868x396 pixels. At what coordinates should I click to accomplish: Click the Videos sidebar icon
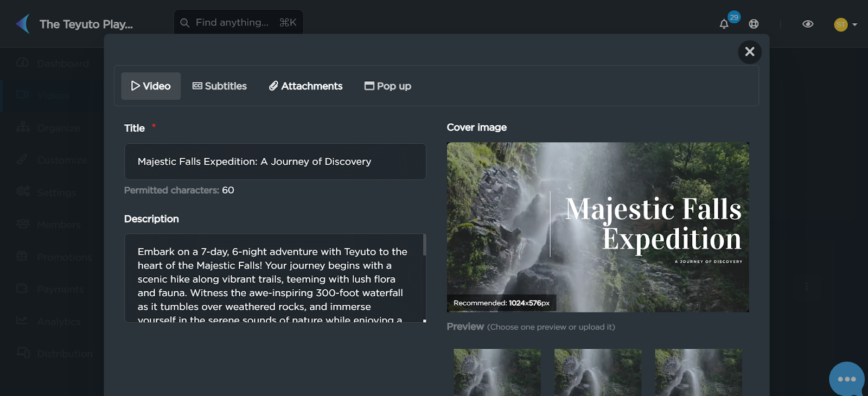coord(22,94)
